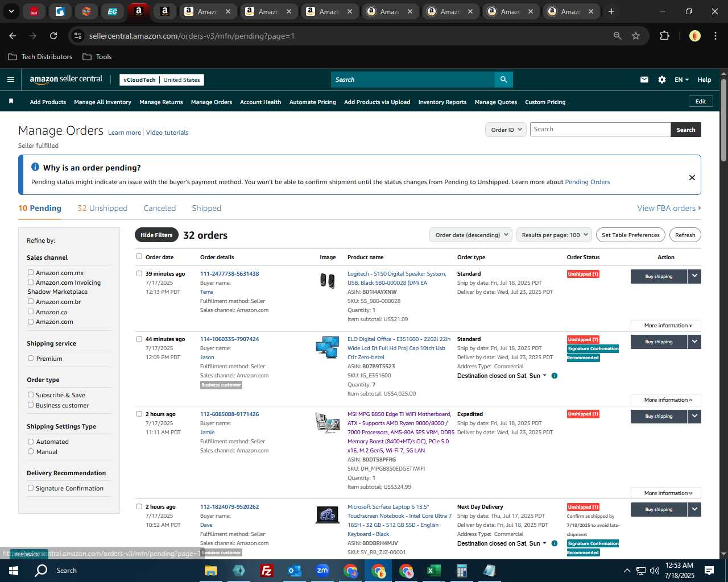Viewport: 728px width, 582px height.
Task: Open Outlook from the taskbar
Action: click(294, 571)
